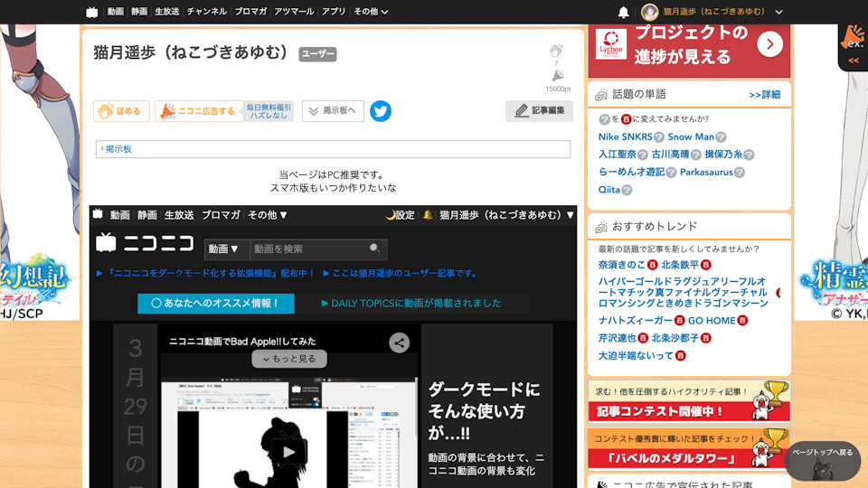Screen dimensions: 868x488
Task: Play the Bad Apple video thumbnail
Action: click(x=288, y=452)
